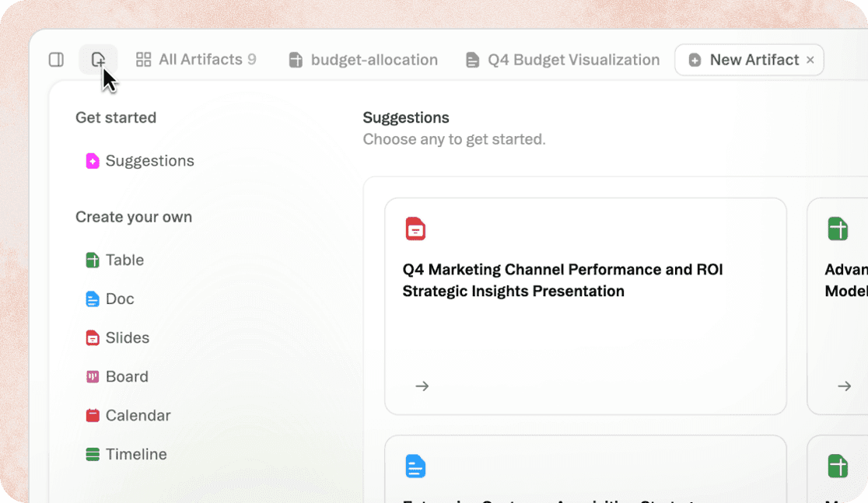The height and width of the screenshot is (503, 868).
Task: Click the green Timeline icon
Action: pos(93,455)
